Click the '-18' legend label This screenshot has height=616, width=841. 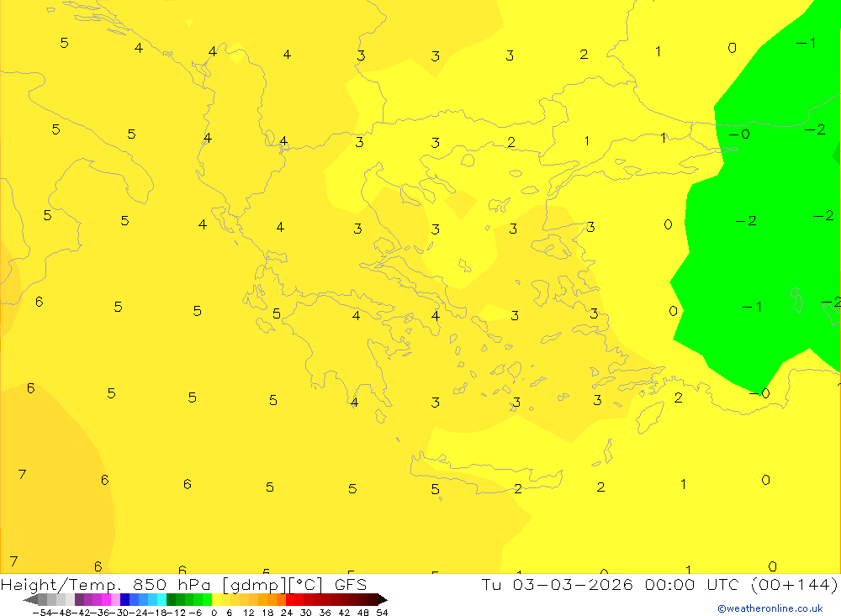pos(158,613)
